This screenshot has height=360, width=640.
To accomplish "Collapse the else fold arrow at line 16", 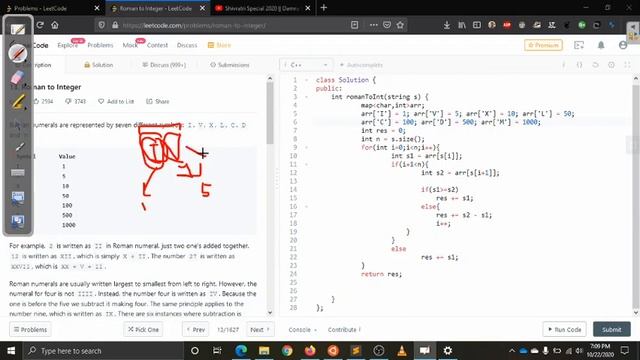I will point(307,207).
